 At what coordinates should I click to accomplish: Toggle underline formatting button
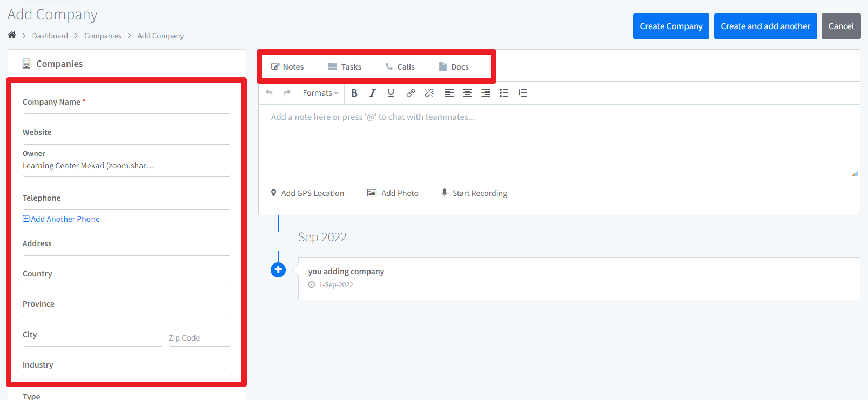[x=391, y=93]
